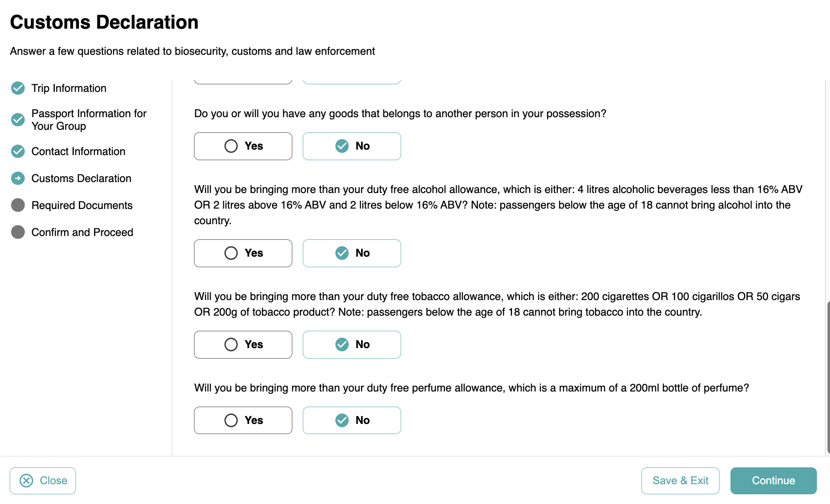Click Passport Information step checkmark icon
The width and height of the screenshot is (830, 504).
pos(18,120)
